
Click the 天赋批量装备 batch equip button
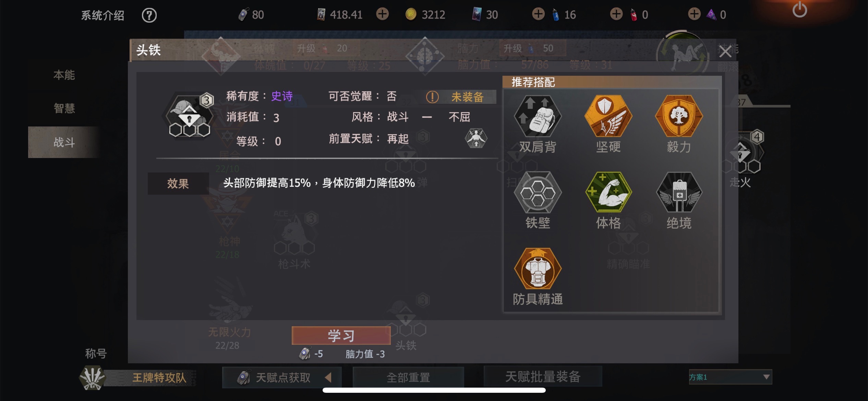(x=543, y=377)
